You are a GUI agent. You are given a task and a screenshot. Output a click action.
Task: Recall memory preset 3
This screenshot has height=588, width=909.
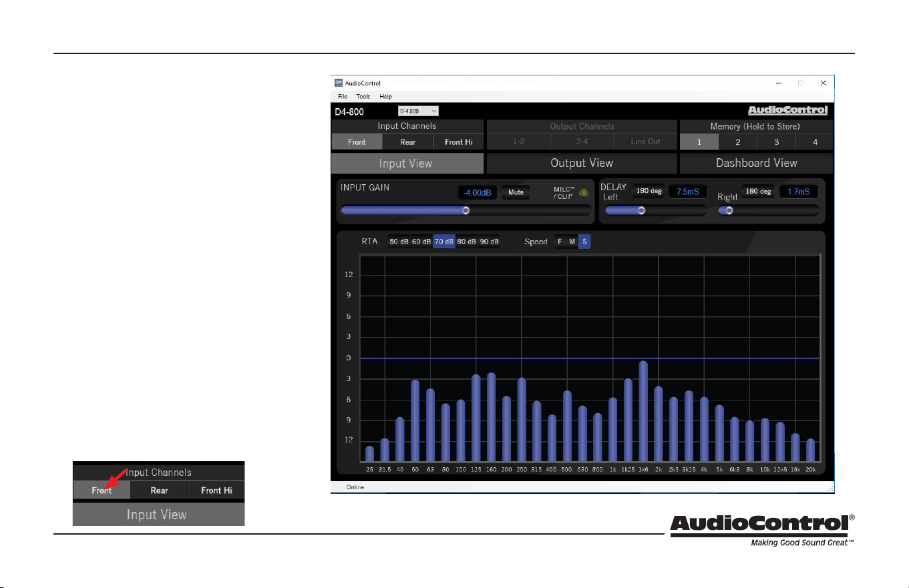pos(777,142)
